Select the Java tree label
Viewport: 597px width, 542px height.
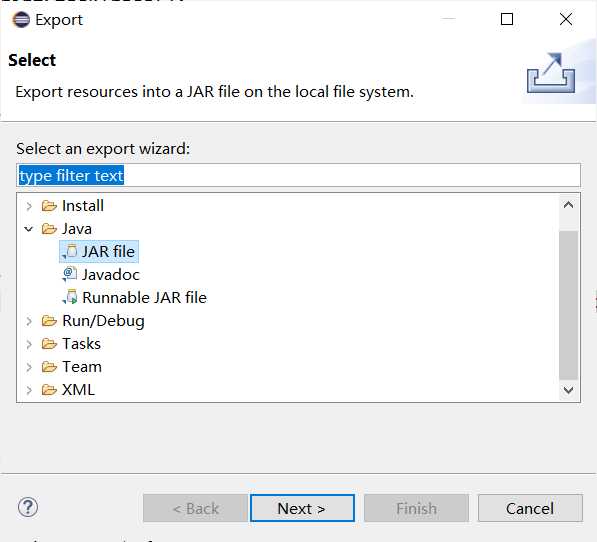77,229
